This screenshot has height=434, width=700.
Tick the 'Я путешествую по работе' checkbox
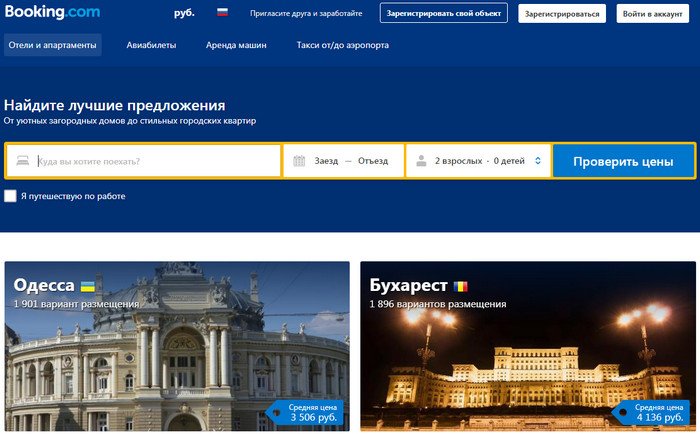click(10, 196)
